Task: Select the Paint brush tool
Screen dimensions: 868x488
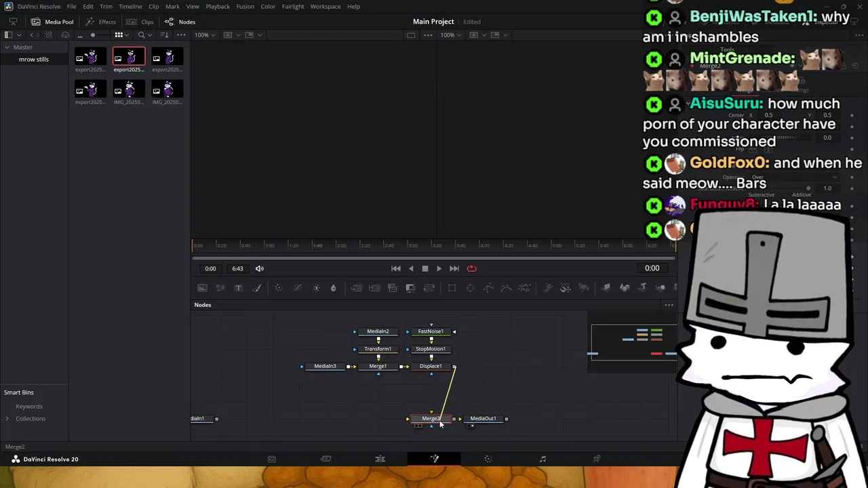Action: click(257, 288)
